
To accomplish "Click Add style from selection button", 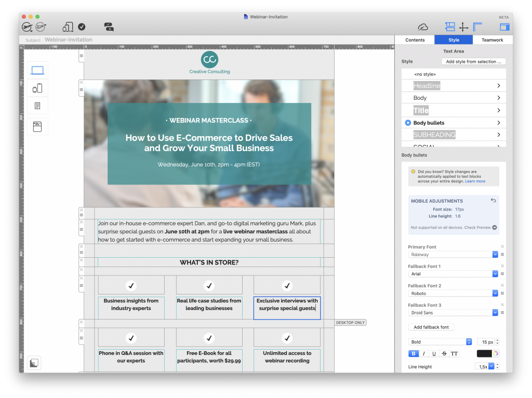I will pyautogui.click(x=474, y=61).
